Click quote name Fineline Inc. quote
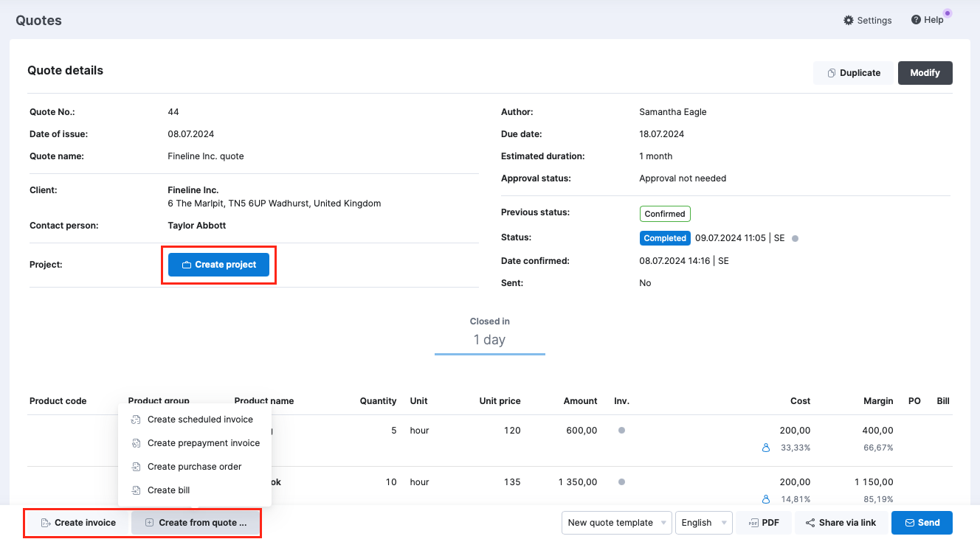The width and height of the screenshot is (980, 539). pyautogui.click(x=206, y=156)
